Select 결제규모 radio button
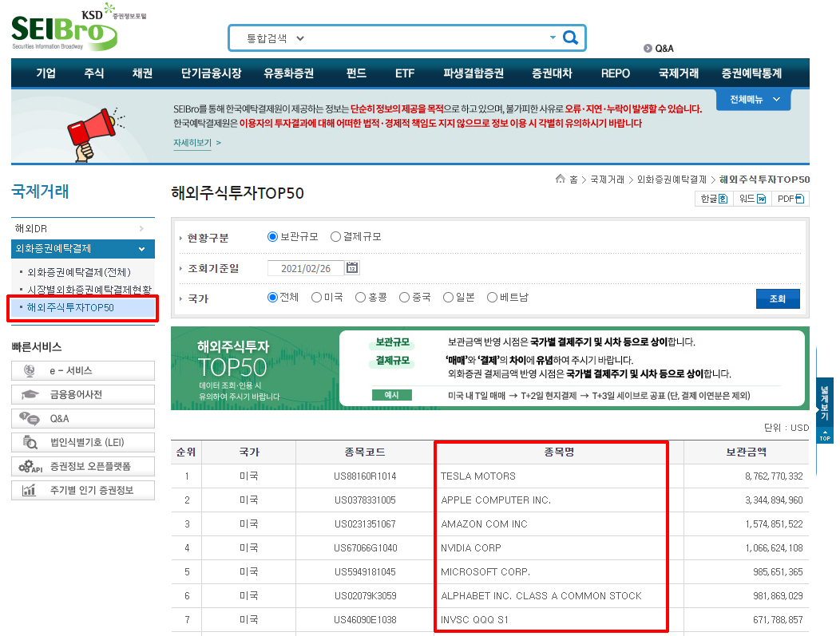 pyautogui.click(x=335, y=237)
